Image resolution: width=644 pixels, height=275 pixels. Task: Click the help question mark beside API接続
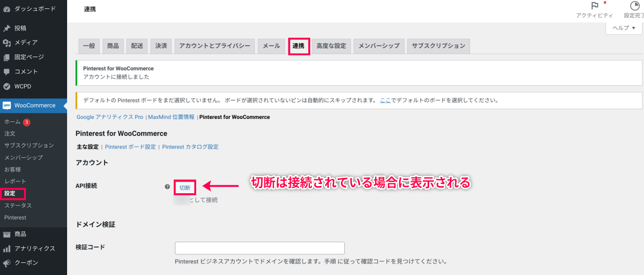pos(167,187)
